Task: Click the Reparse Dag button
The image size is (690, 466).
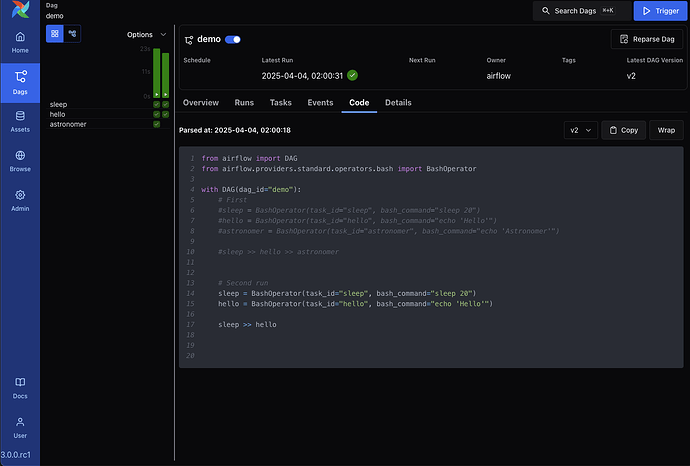Action: click(647, 39)
